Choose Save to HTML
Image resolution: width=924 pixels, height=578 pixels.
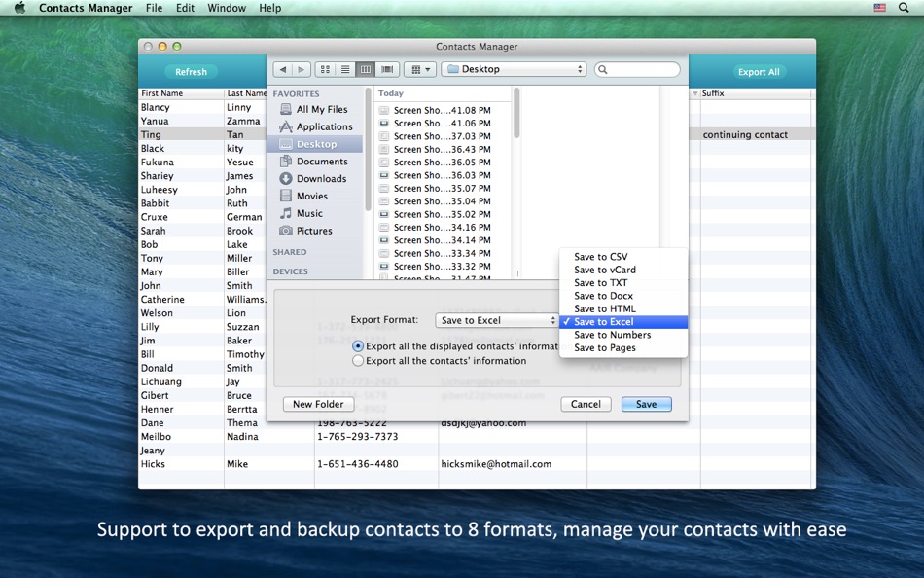pyautogui.click(x=623, y=308)
